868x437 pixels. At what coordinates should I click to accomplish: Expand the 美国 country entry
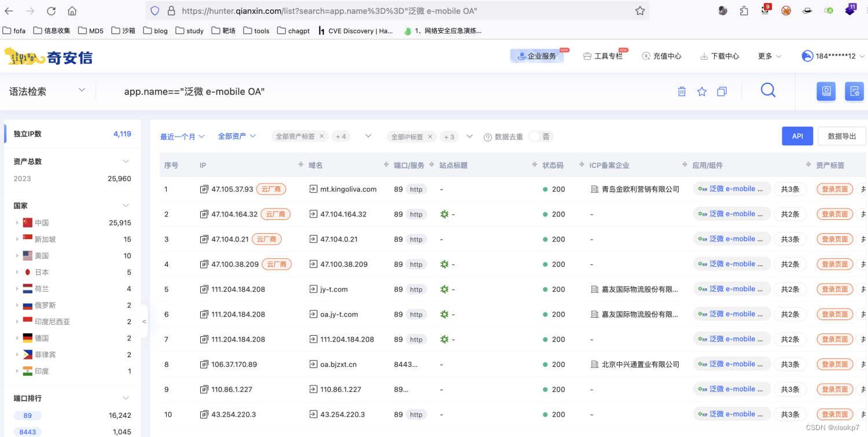point(17,256)
